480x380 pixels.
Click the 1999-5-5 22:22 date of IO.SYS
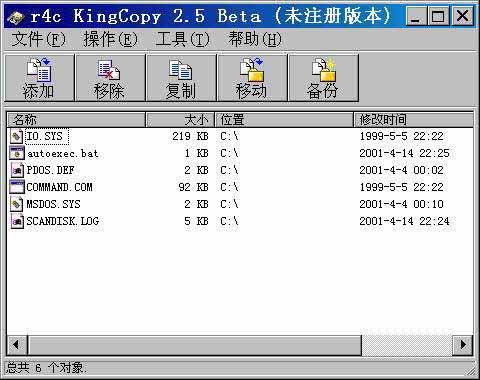tap(401, 136)
